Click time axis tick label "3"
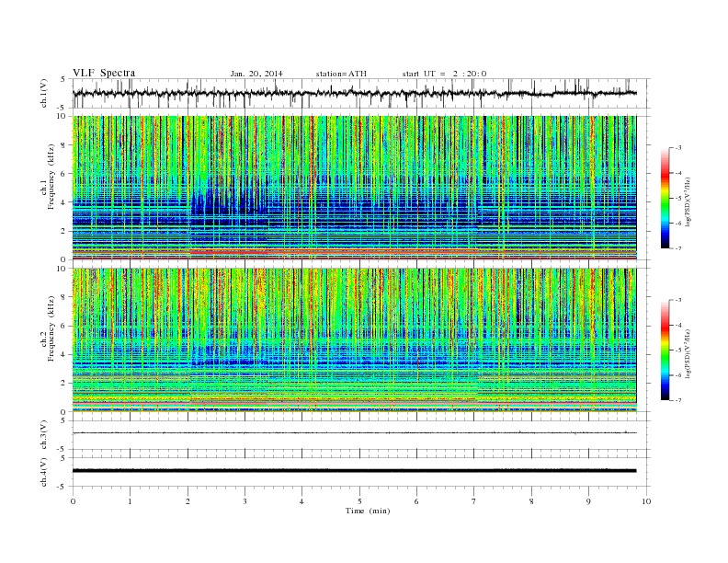728x563 pixels. [245, 501]
